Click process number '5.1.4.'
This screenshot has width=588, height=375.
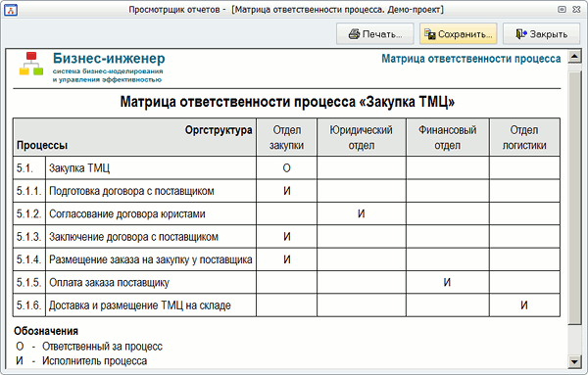tap(28, 259)
